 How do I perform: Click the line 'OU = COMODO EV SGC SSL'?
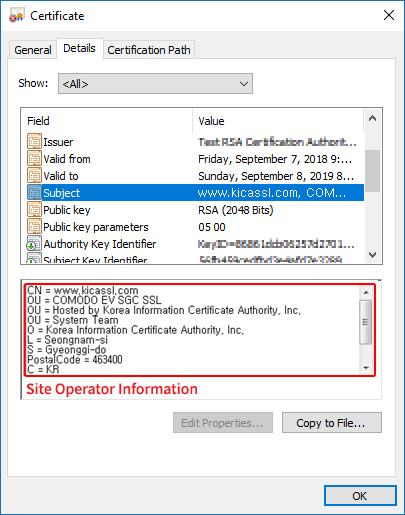coord(94,300)
